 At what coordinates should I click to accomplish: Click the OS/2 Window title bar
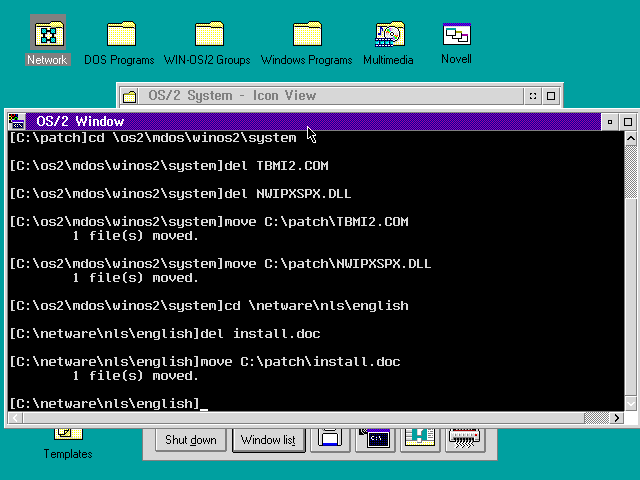[x=313, y=122]
